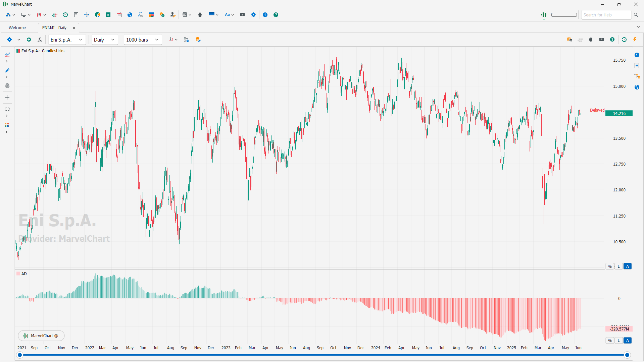The height and width of the screenshot is (362, 644).
Task: Open the info panel icon on right sidebar
Action: pos(637,55)
